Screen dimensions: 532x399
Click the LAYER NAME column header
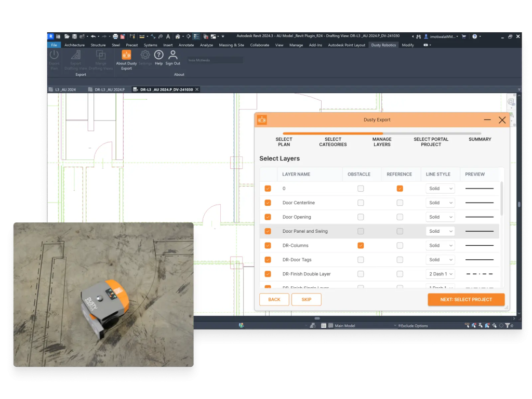click(296, 174)
